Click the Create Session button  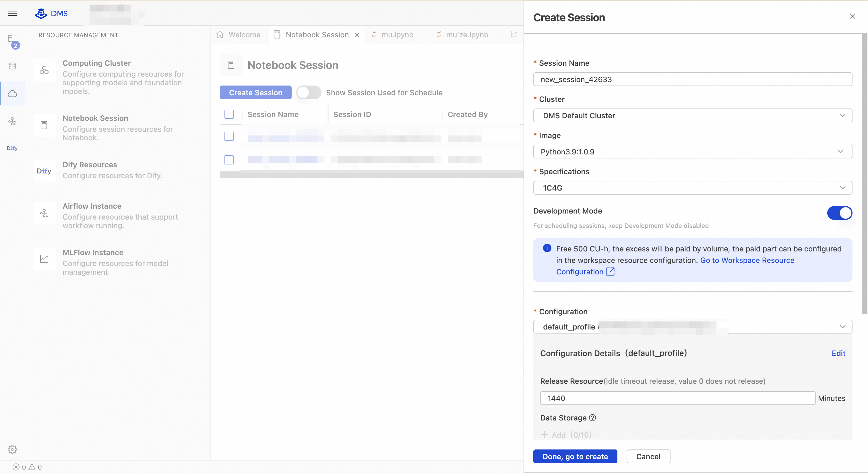(256, 93)
